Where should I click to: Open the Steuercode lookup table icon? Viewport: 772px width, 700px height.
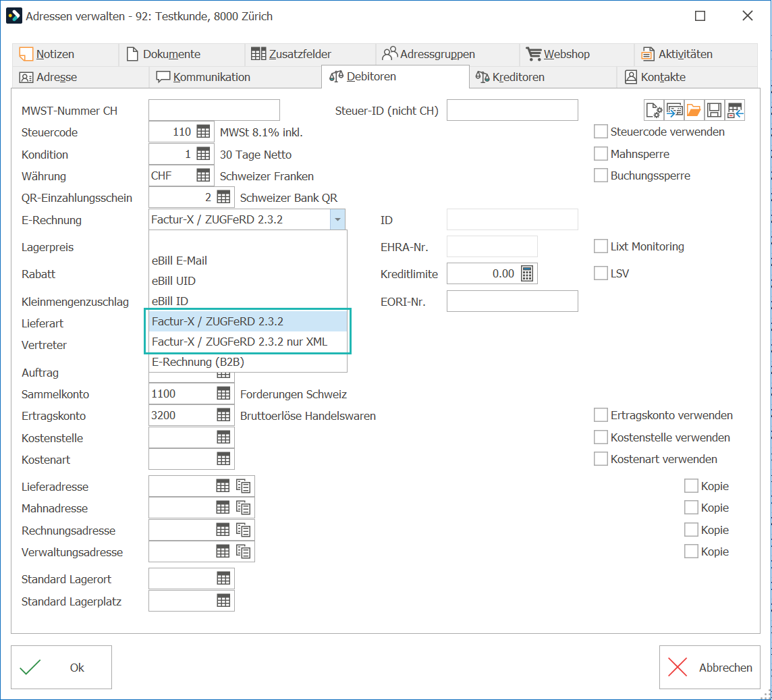pyautogui.click(x=203, y=132)
